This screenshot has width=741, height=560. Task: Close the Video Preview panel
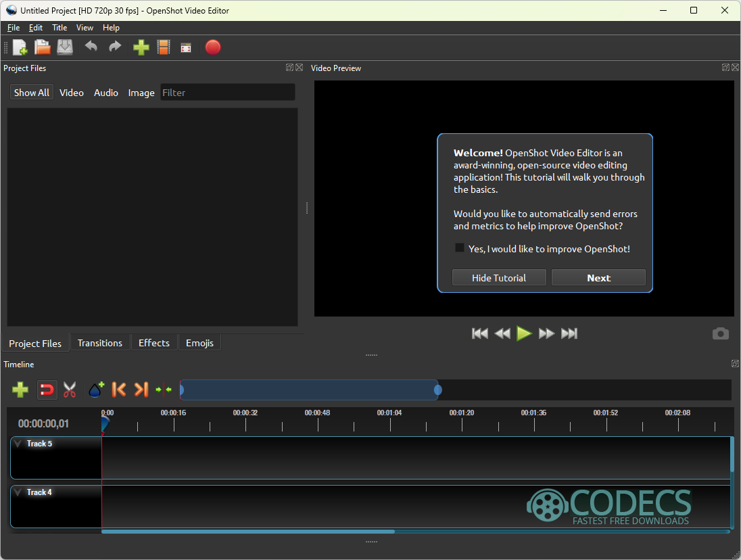tap(736, 68)
